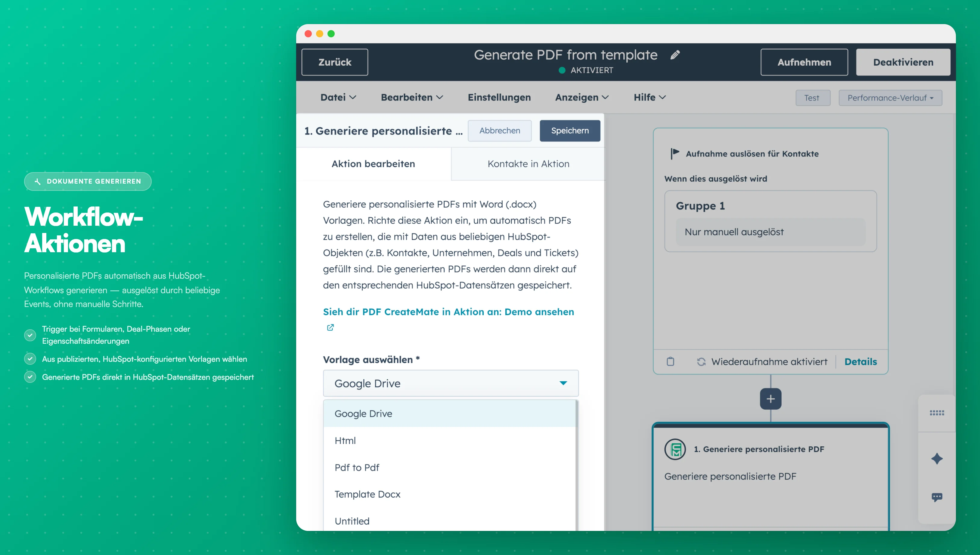This screenshot has height=555, width=980.
Task: Click the Aufnahme auslösen für Kontakte heading
Action: point(752,153)
